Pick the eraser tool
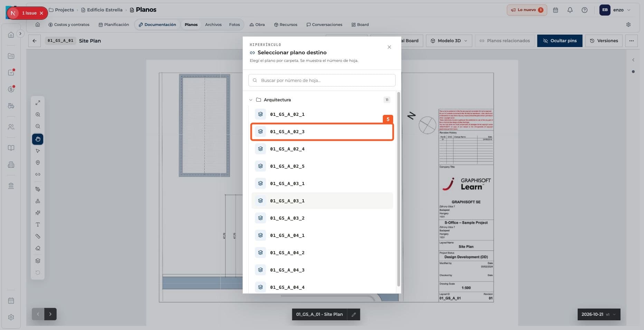The width and height of the screenshot is (644, 330). point(38,248)
